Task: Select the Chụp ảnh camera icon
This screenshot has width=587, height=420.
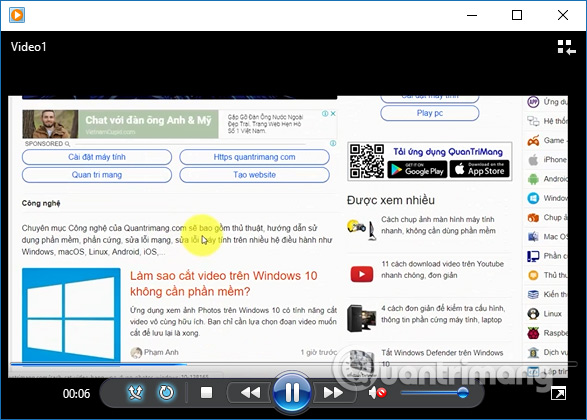Action: coord(533,217)
